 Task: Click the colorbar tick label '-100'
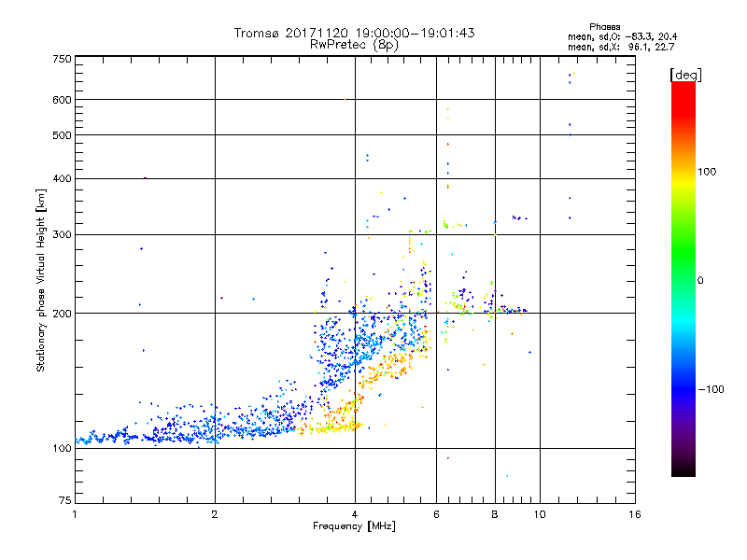pyautogui.click(x=711, y=389)
